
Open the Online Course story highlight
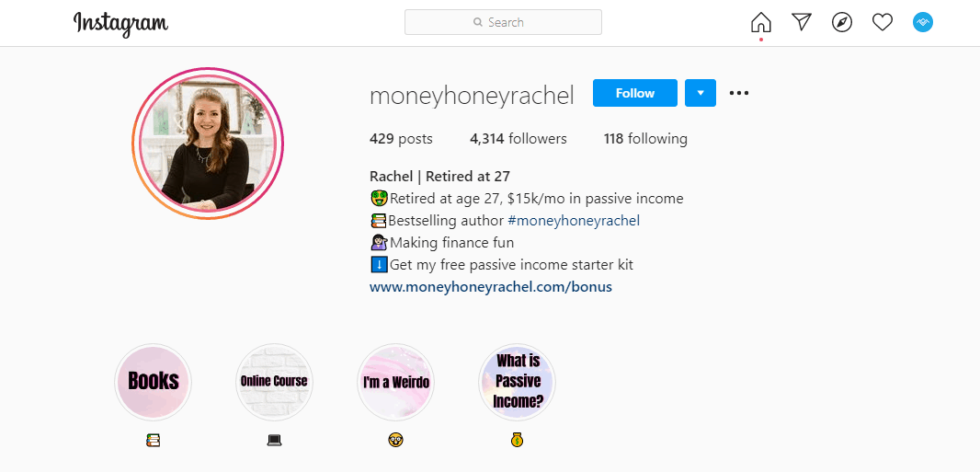click(274, 381)
